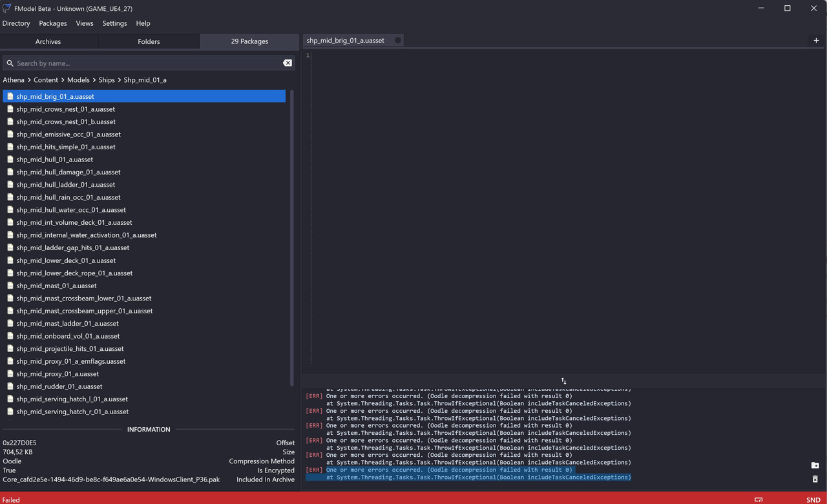Select shp_mid_emissive_occ_01_a.uasset
This screenshot has width=827, height=504.
[144, 134]
